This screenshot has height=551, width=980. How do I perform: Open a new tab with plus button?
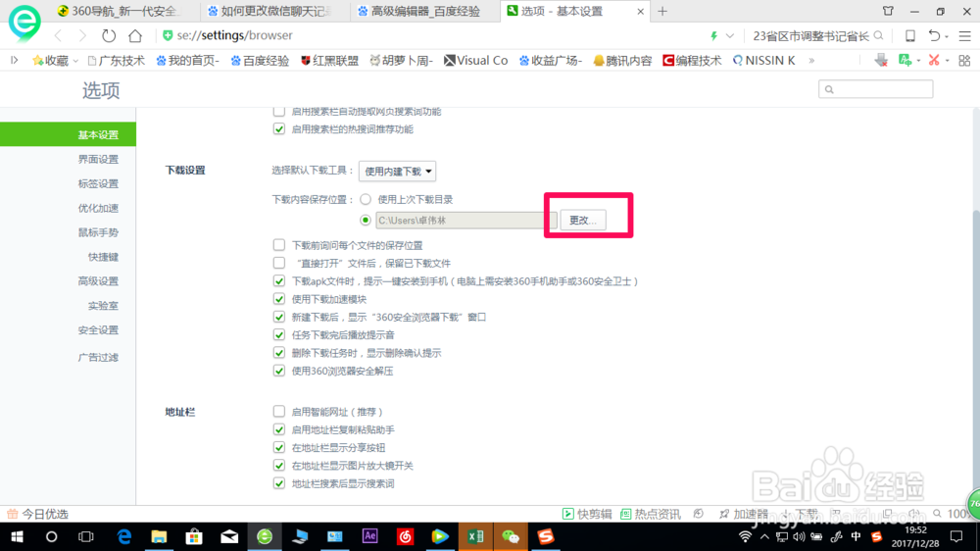(x=662, y=11)
